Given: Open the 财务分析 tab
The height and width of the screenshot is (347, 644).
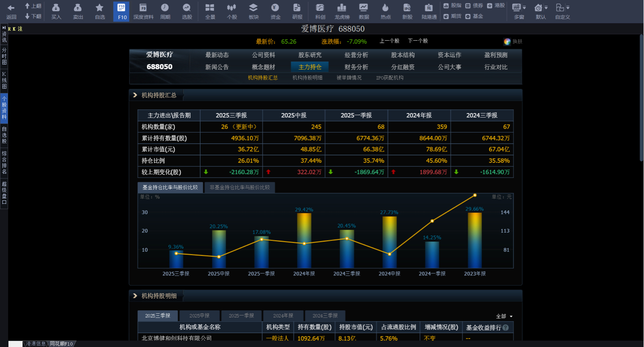Looking at the screenshot, I should 357,67.
